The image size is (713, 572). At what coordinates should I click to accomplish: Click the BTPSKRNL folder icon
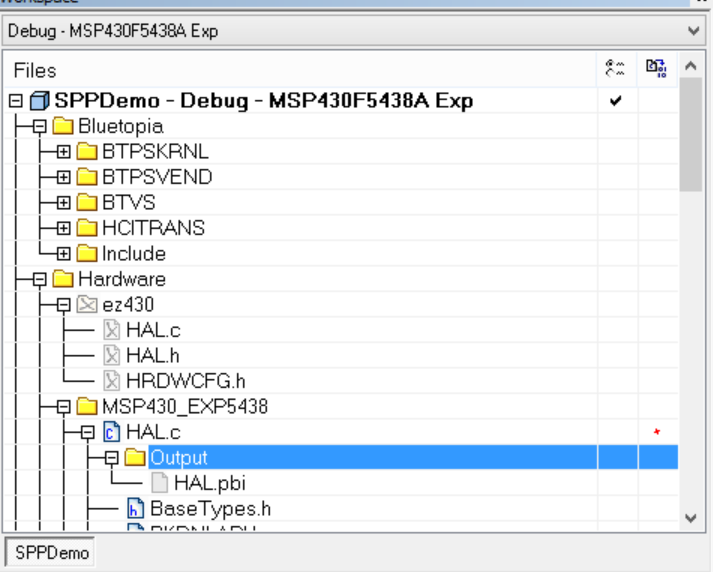click(x=87, y=151)
